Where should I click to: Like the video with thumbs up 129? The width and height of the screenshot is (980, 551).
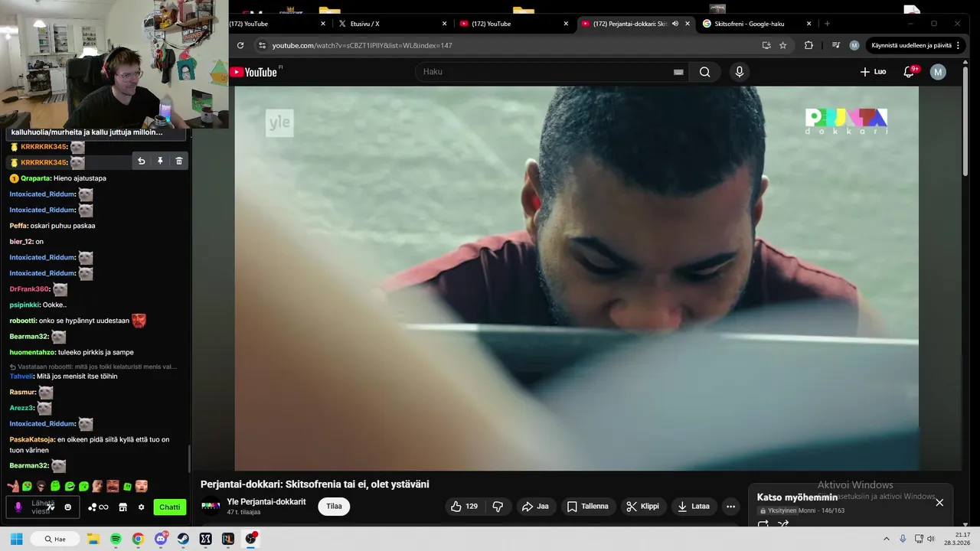point(464,507)
